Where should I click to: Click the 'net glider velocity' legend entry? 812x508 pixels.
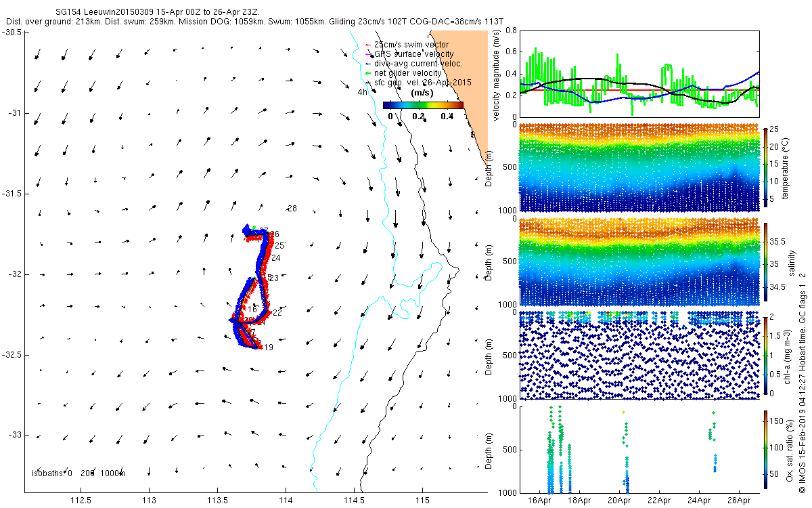pyautogui.click(x=407, y=73)
